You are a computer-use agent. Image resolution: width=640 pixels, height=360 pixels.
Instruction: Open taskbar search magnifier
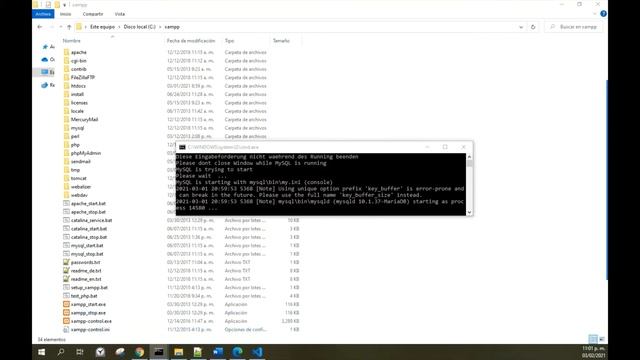[x=61, y=352]
